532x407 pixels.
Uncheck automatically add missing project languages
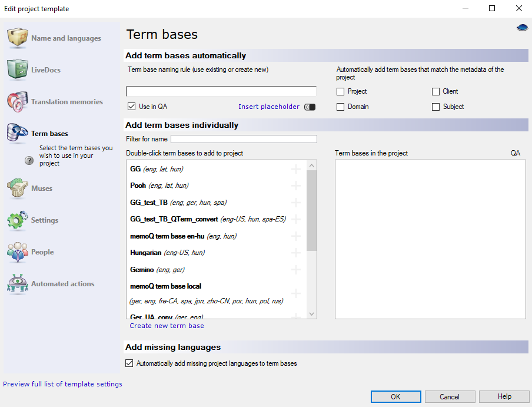click(x=129, y=363)
